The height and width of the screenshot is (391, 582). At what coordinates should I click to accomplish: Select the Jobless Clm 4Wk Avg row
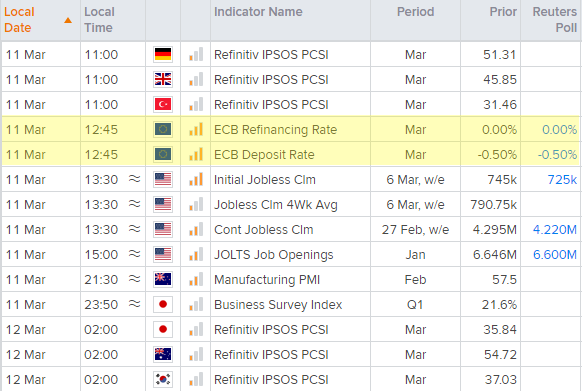tap(291, 204)
